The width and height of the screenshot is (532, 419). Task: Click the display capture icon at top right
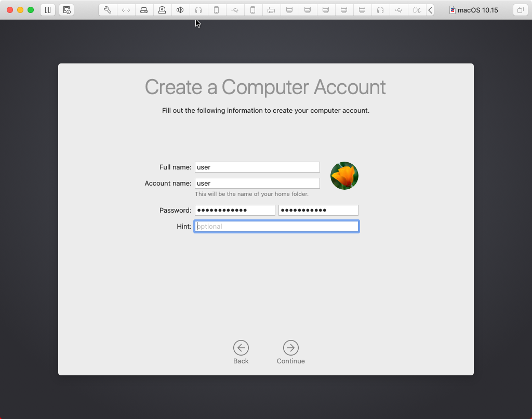tap(520, 9)
